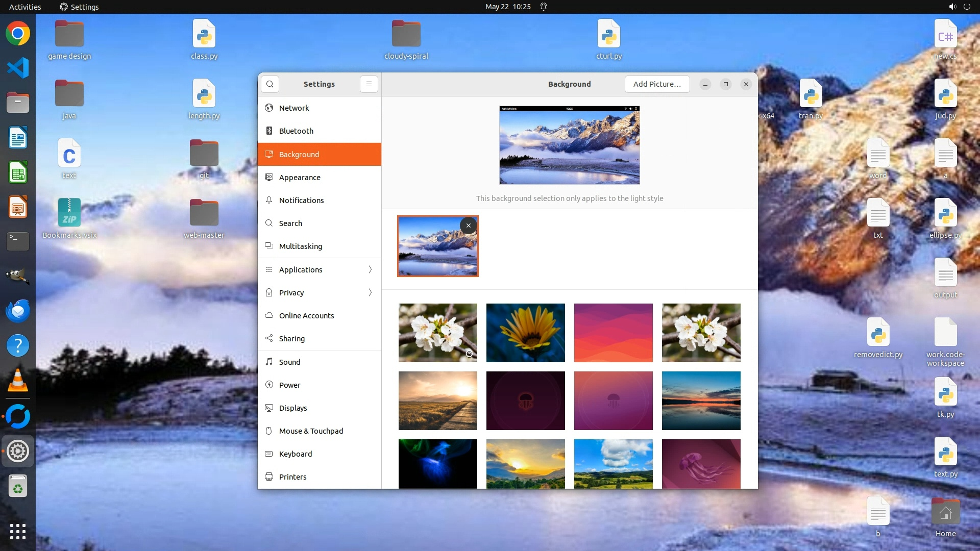The image size is (980, 551).
Task: Click the search icon in Settings header
Action: (270, 84)
